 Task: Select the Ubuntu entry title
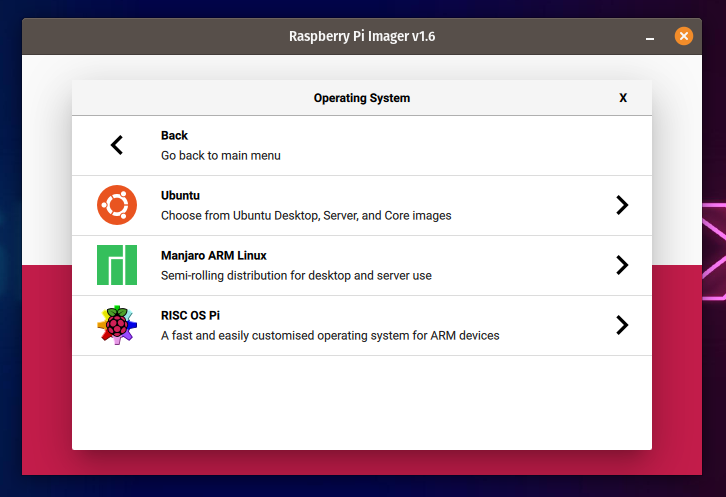click(x=180, y=195)
